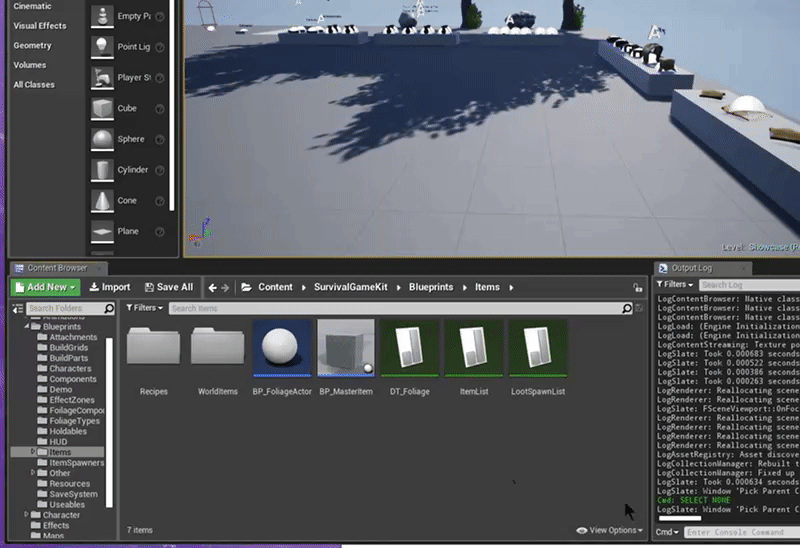Select the All Classes placement category
Screen dimensions: 800x548
[x=34, y=85]
